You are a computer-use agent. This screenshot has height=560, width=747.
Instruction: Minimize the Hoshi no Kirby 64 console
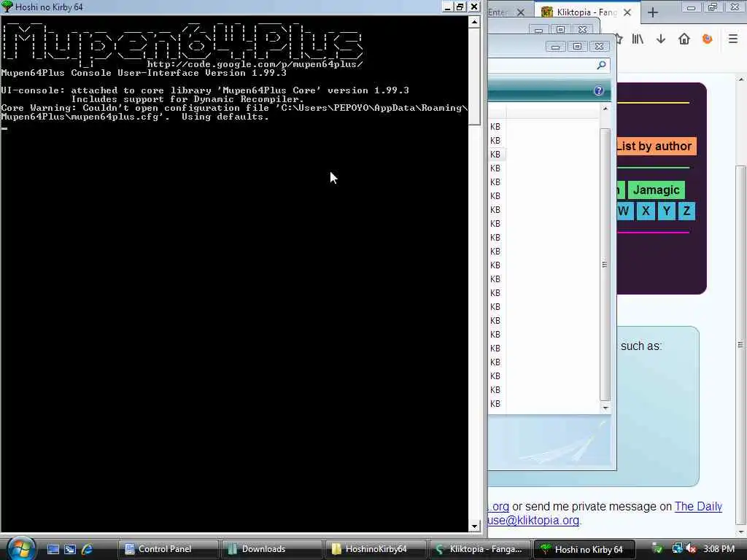447,7
